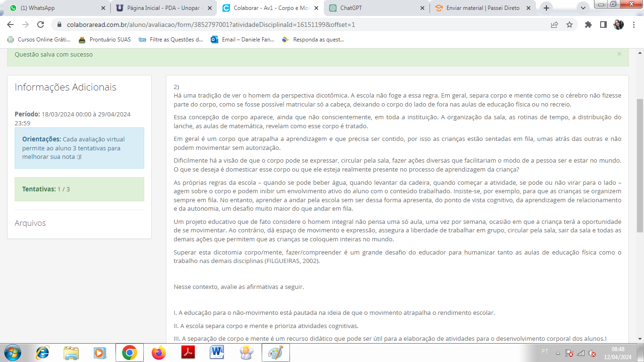Open a new browser tab
The height and width of the screenshot is (362, 644).
pos(546,8)
